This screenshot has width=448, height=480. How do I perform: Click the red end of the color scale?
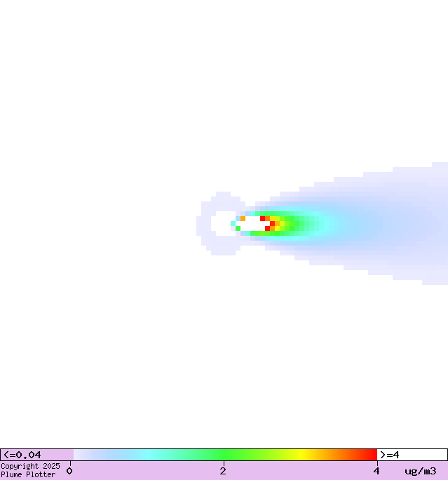point(372,455)
